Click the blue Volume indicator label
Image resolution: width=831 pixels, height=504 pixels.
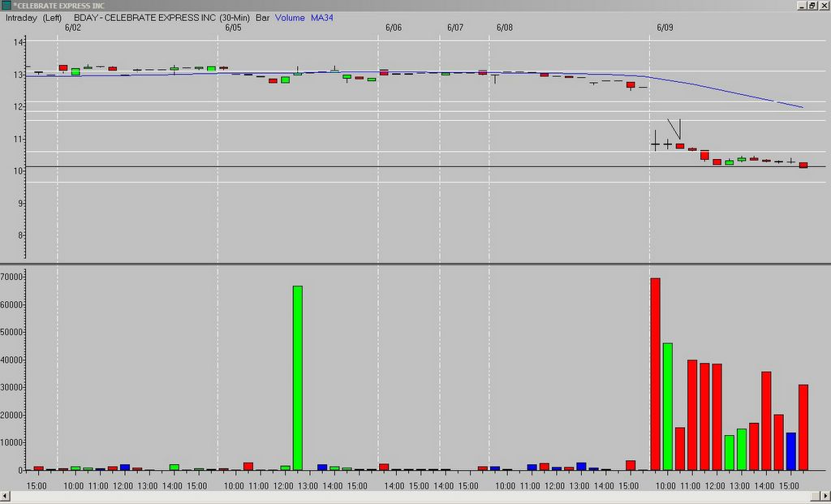pyautogui.click(x=290, y=18)
